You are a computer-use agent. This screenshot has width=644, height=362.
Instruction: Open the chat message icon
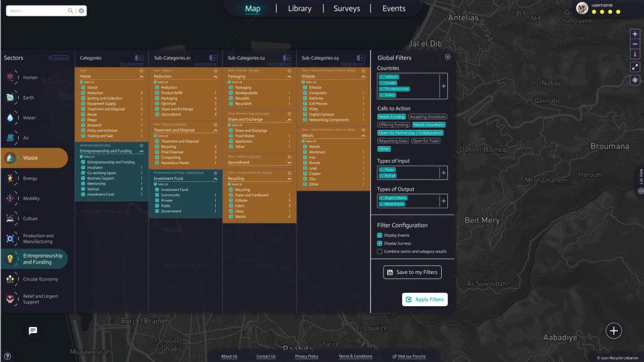pos(33,330)
